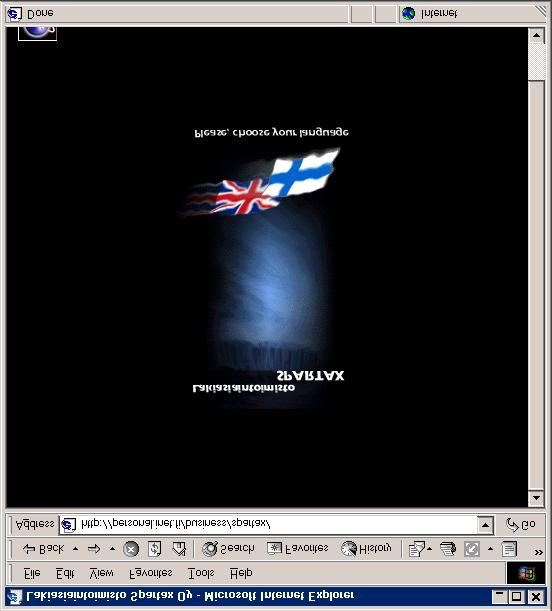The image size is (552, 611).
Task: Click the Address bar URL field
Action: click(x=269, y=524)
